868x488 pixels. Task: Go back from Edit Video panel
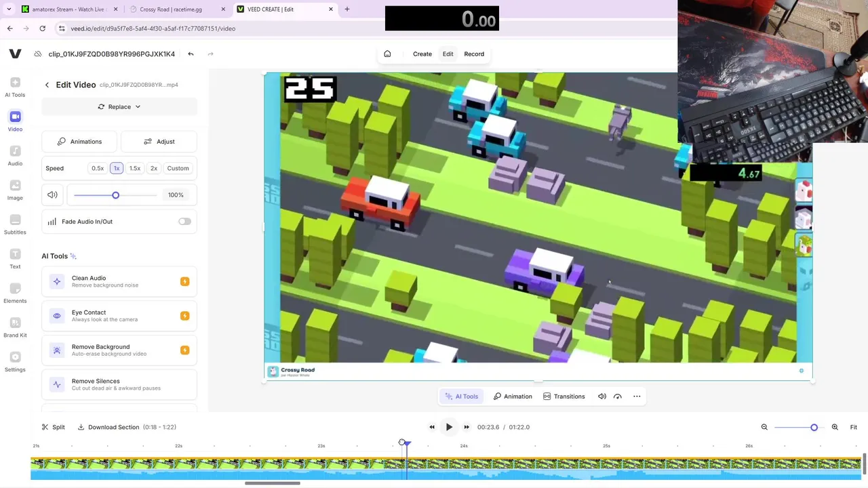tap(47, 85)
